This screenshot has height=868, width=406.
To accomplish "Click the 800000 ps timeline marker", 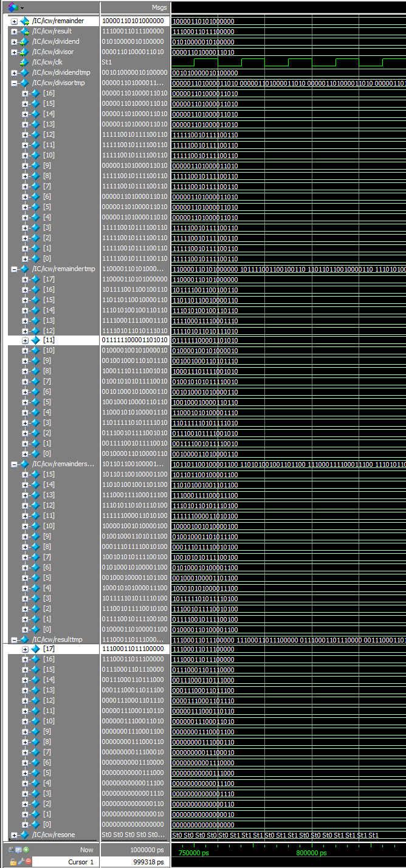I will click(x=311, y=853).
